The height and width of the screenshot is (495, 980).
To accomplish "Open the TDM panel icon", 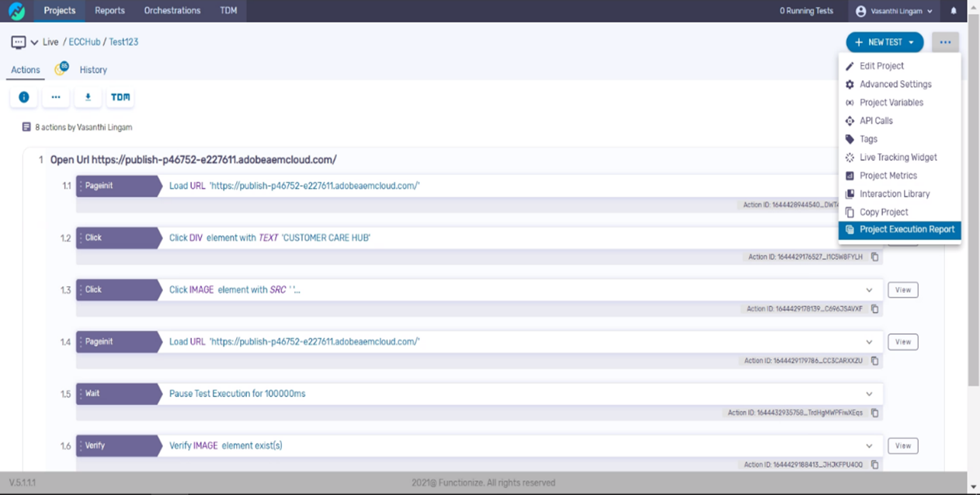I will click(120, 97).
